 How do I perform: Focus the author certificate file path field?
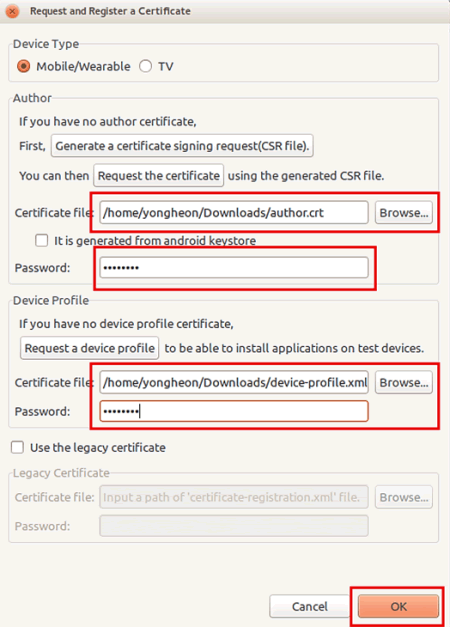[234, 212]
